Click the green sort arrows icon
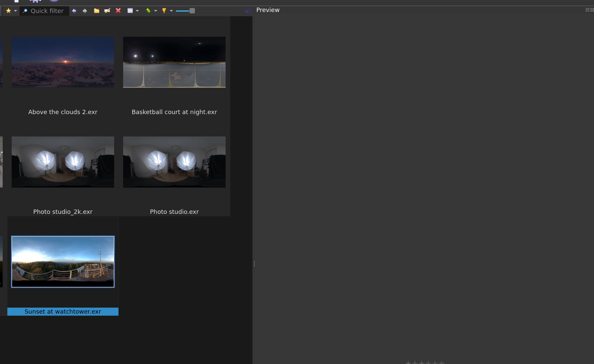The image size is (594, 364). click(148, 11)
